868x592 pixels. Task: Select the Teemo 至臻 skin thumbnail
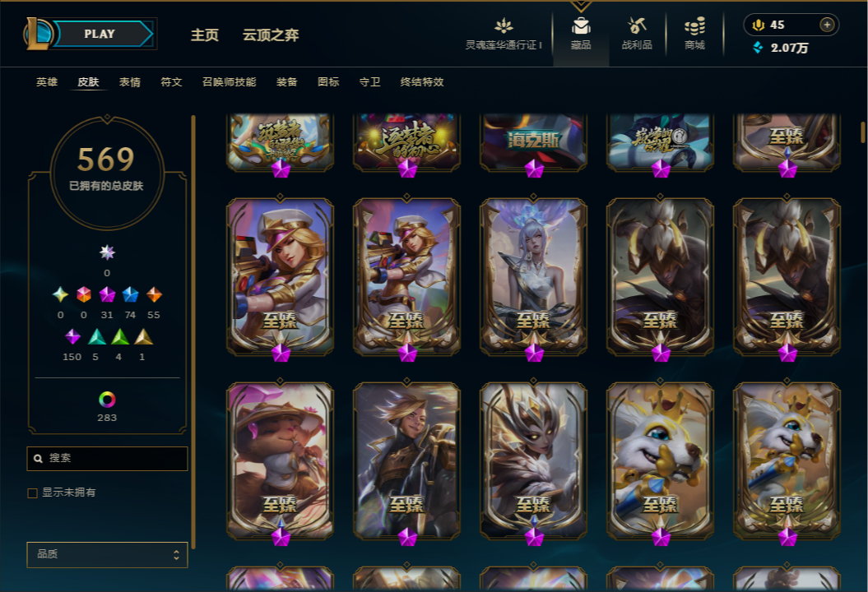[280, 461]
